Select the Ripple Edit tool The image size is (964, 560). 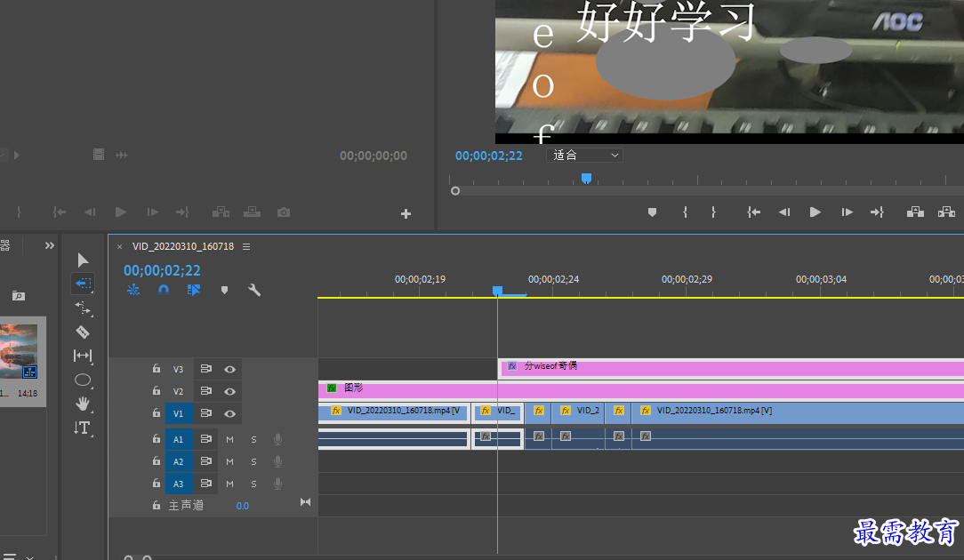pos(83,308)
